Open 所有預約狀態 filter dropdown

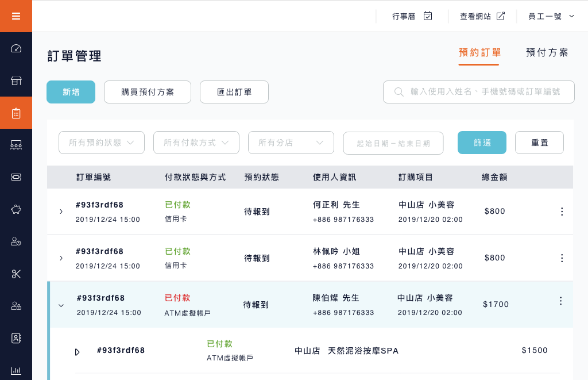click(102, 143)
